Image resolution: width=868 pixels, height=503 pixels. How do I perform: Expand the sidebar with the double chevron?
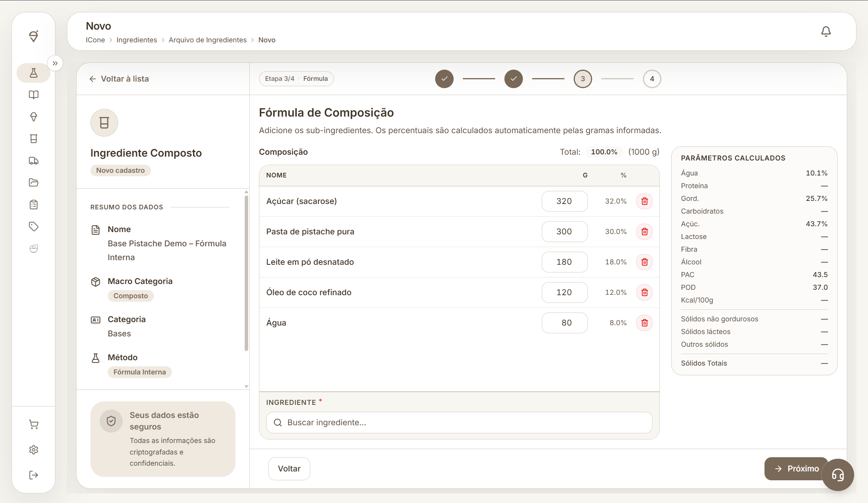coord(55,63)
